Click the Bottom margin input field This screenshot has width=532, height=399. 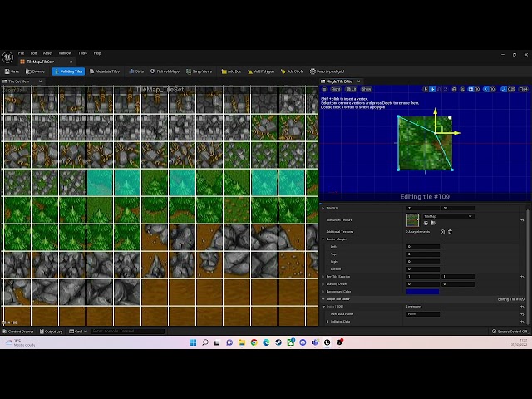coord(423,269)
